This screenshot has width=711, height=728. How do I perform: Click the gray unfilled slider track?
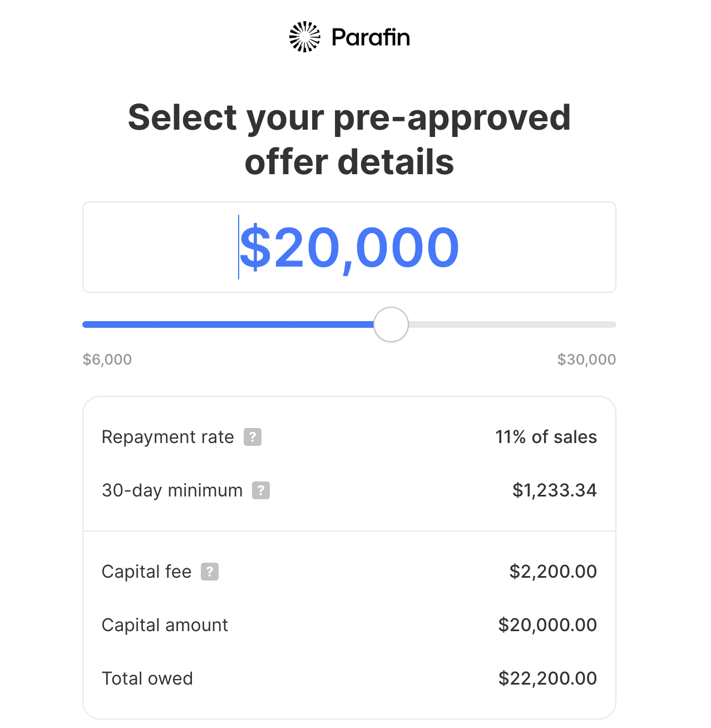coord(512,324)
